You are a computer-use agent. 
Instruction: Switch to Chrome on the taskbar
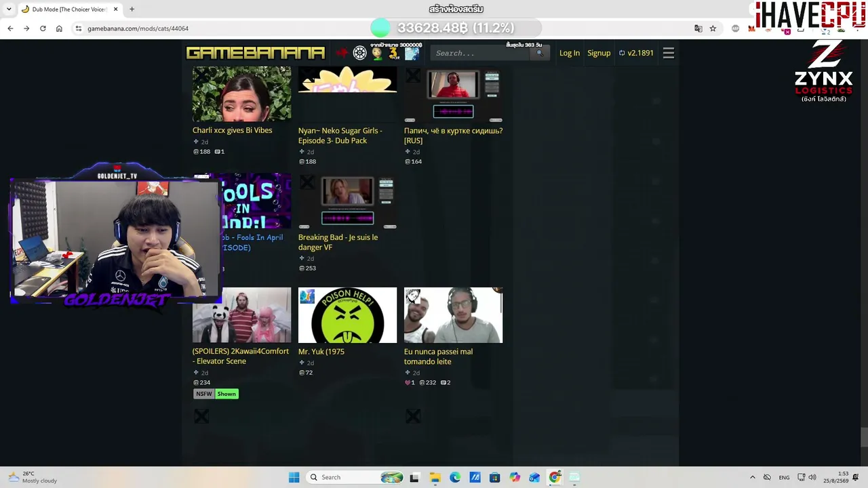[555, 477]
